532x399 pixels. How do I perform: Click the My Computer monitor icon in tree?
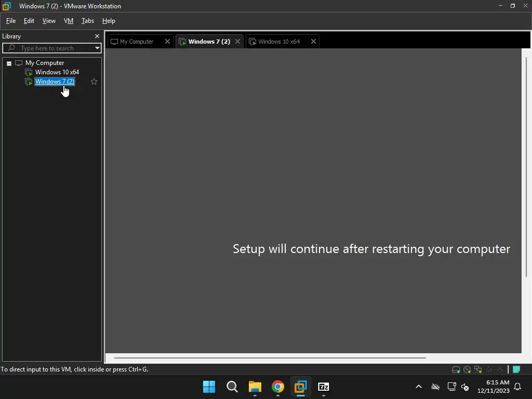tap(19, 63)
